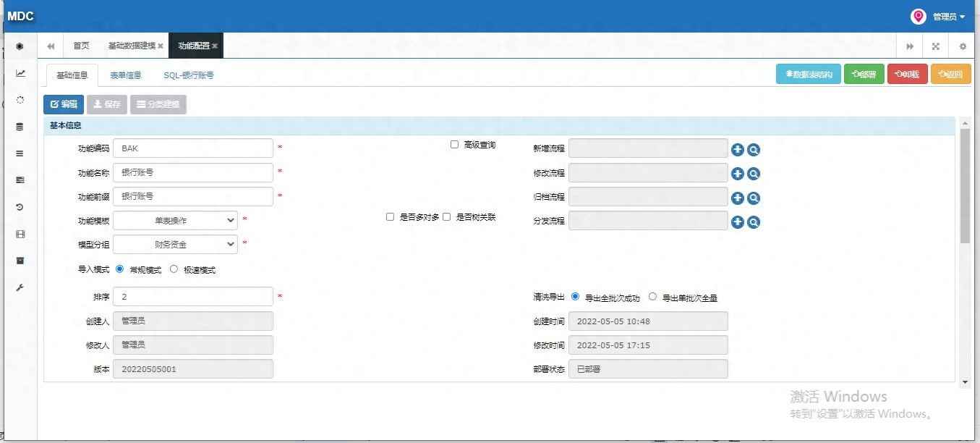Click the scrollbar down arrow
This screenshot has width=980, height=443.
tap(965, 381)
